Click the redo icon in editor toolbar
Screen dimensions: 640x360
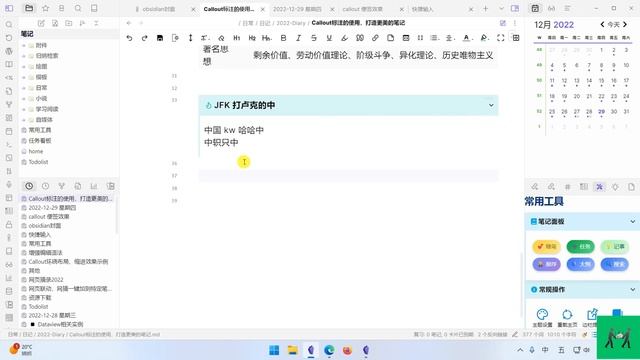[144, 38]
